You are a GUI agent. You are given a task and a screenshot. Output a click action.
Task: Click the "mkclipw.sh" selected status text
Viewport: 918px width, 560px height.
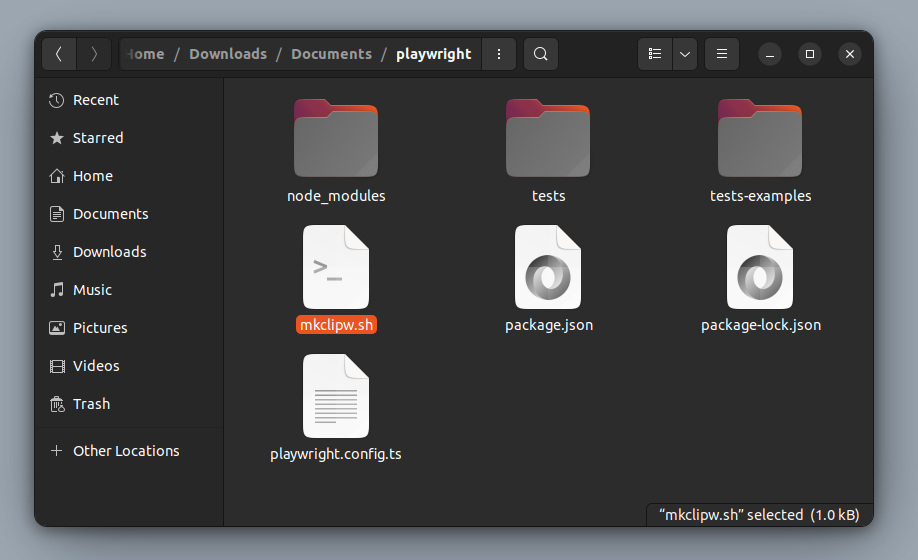[759, 515]
